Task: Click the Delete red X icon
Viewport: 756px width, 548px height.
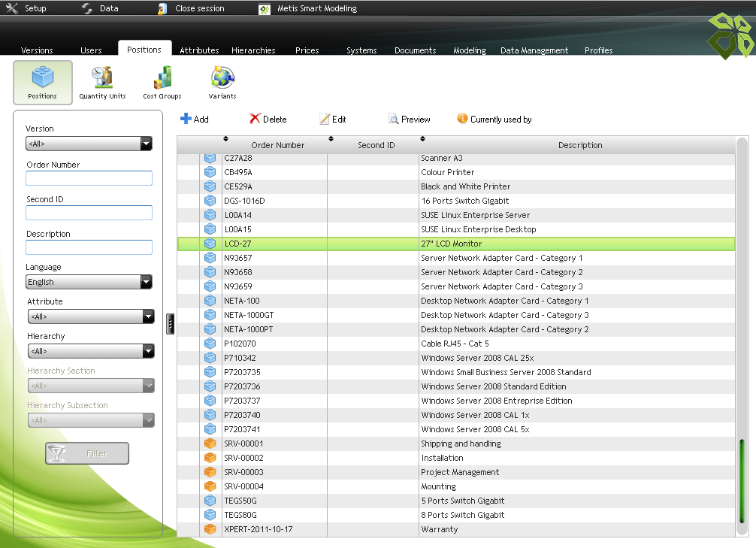Action: click(x=255, y=119)
